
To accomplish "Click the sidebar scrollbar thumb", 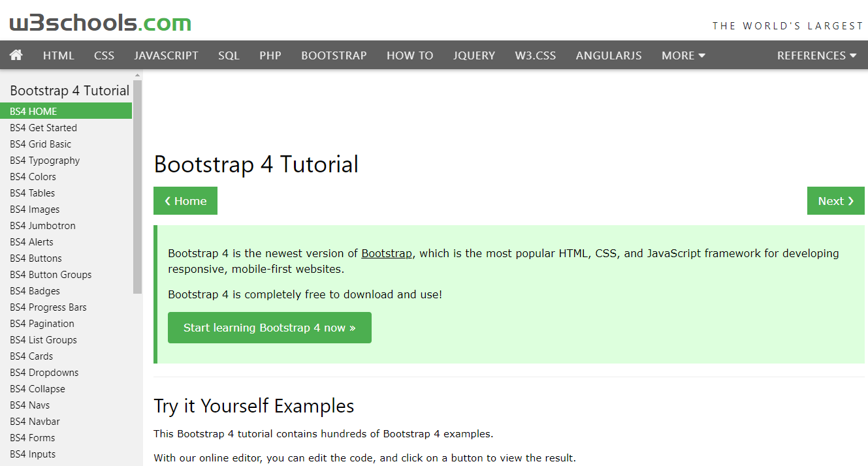I will coord(137,187).
